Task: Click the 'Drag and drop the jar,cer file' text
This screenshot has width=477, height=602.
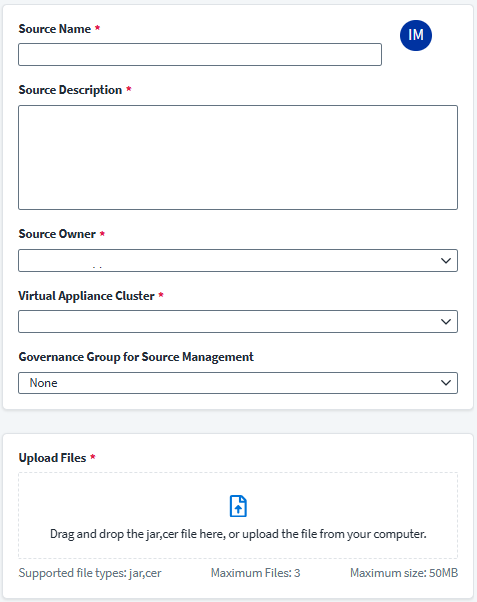Action: tap(238, 534)
